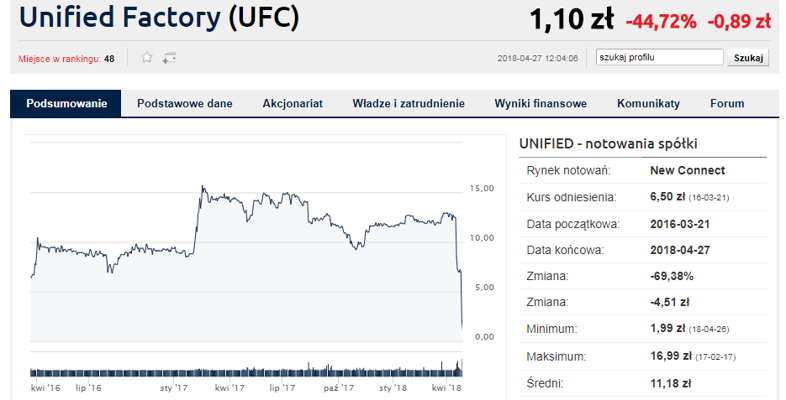The image size is (786, 400).
Task: Go to the Wyniki finansowe tab
Action: [x=540, y=104]
